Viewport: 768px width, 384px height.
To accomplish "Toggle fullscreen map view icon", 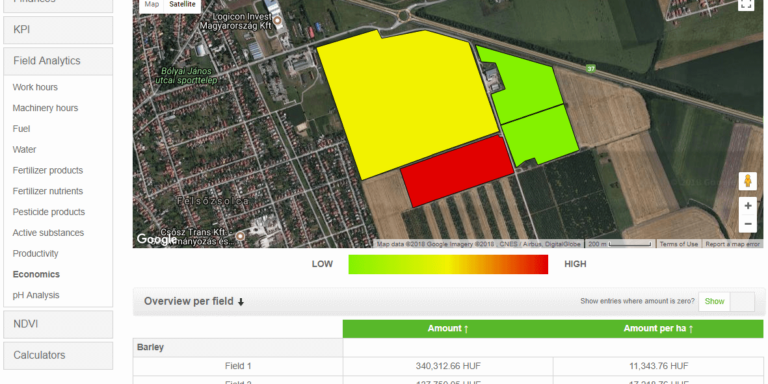I will (x=746, y=4).
